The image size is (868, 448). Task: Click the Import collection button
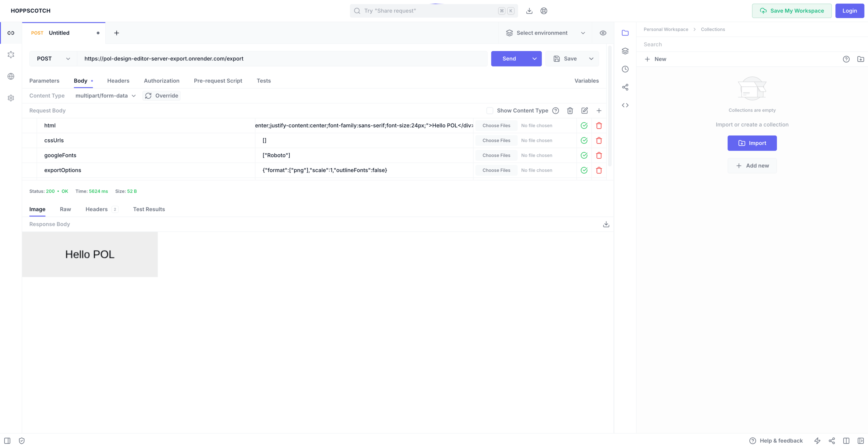click(x=752, y=143)
